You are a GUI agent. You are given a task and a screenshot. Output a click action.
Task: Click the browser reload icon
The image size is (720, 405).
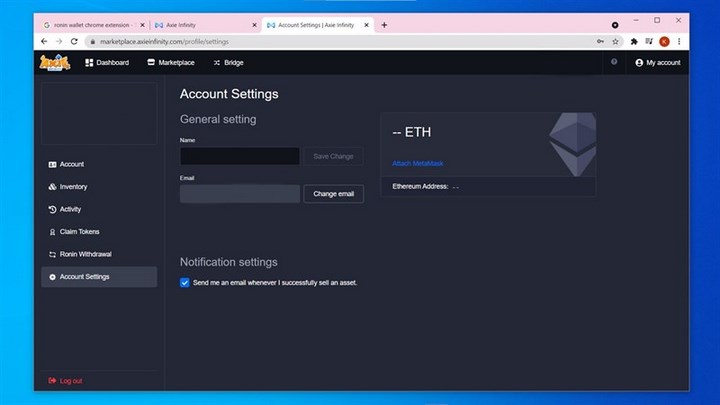click(73, 41)
